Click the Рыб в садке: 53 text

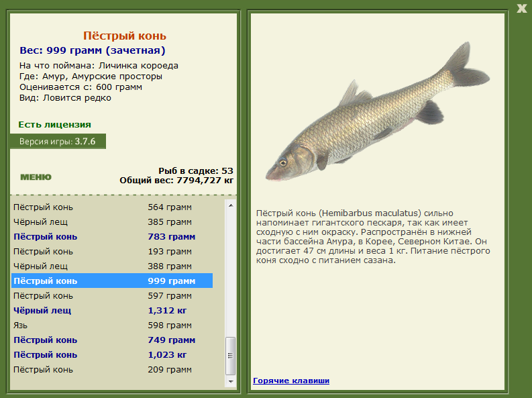tap(196, 170)
